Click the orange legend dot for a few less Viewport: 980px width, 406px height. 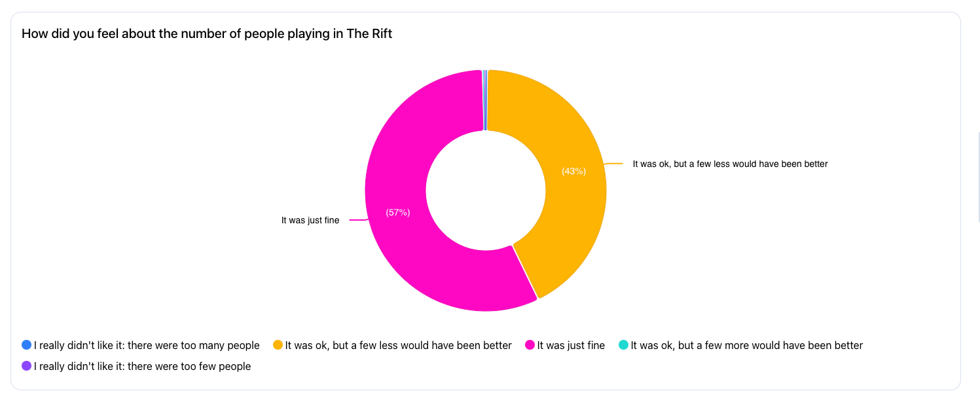point(278,344)
